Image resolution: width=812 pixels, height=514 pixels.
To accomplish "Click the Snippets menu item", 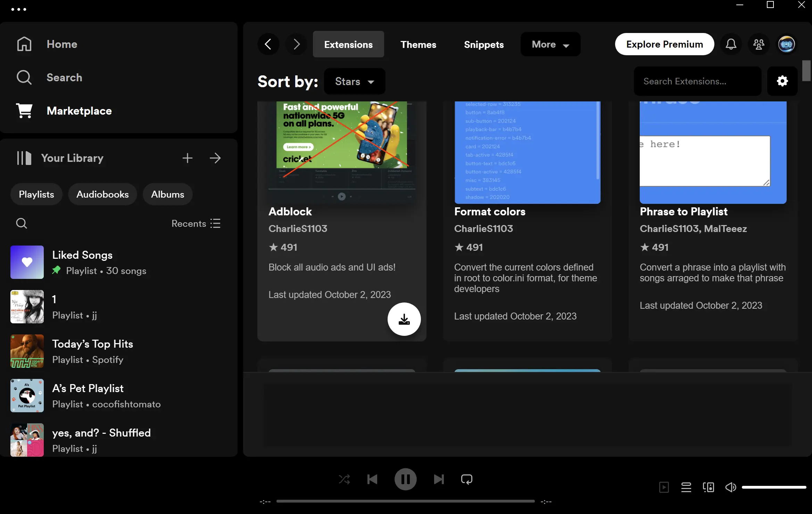I will 483,44.
